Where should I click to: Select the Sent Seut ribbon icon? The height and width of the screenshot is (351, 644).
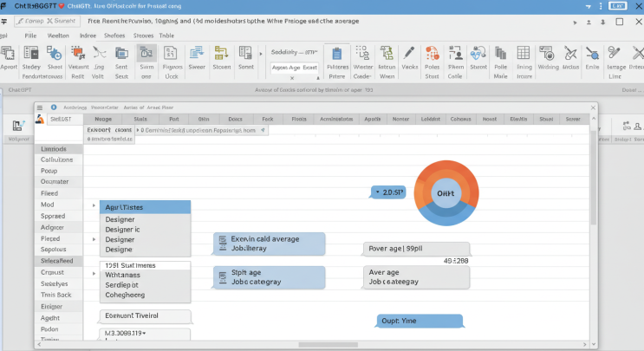(121, 54)
